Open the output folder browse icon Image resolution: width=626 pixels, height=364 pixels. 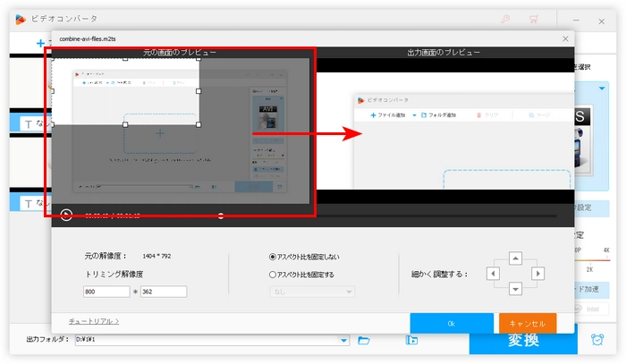click(364, 341)
